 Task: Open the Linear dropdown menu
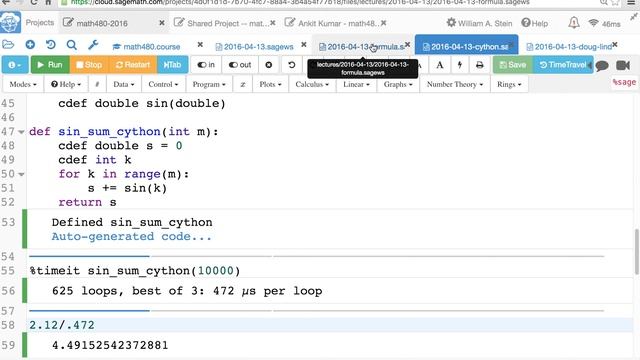(x=356, y=84)
